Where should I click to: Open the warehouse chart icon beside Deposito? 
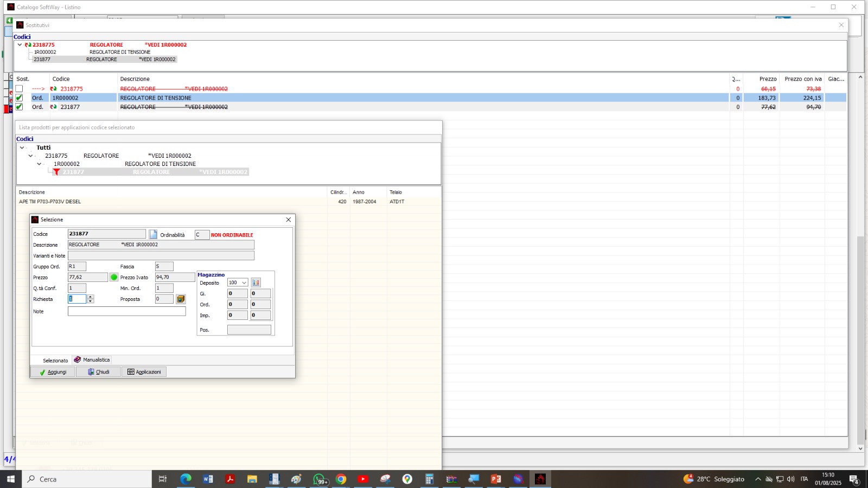(x=256, y=282)
